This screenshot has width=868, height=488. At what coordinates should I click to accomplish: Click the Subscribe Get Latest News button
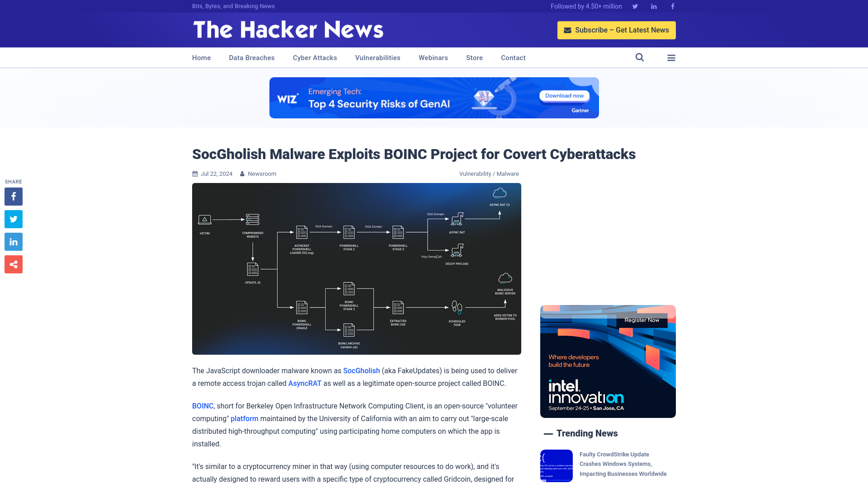617,30
